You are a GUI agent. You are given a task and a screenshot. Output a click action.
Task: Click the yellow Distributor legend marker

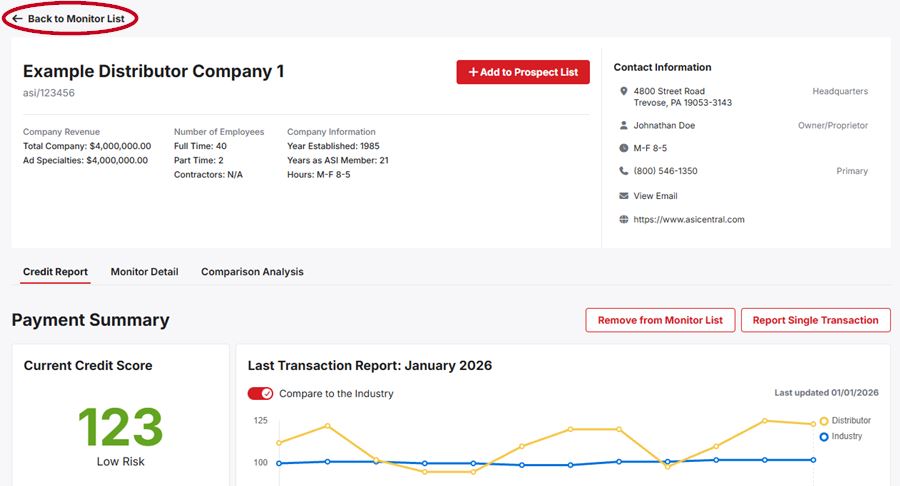824,421
